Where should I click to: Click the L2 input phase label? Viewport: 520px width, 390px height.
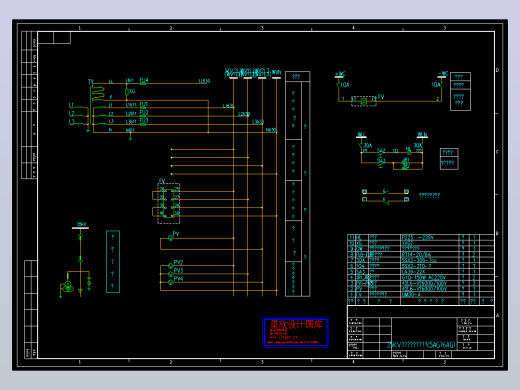(71, 114)
